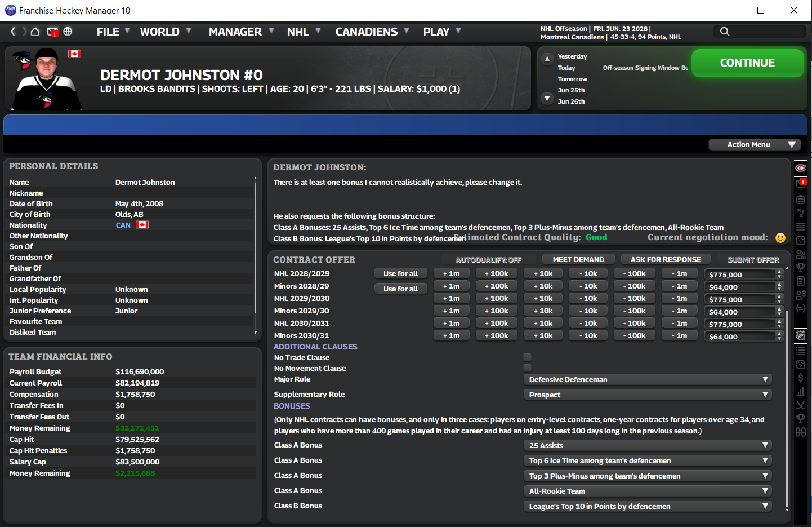Open the three-people staff sidebar icon
The width and height of the screenshot is (812, 527).
pyautogui.click(x=801, y=254)
